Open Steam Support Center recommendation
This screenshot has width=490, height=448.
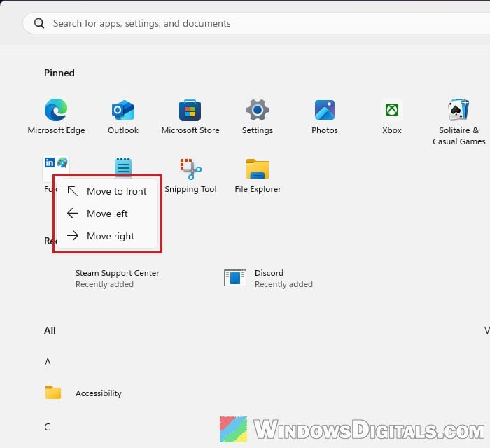click(x=117, y=279)
